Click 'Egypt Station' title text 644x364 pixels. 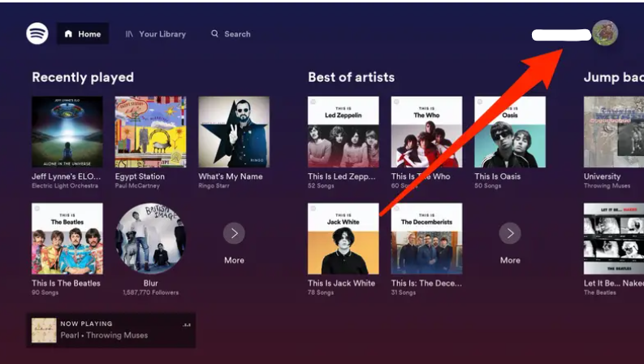(140, 176)
